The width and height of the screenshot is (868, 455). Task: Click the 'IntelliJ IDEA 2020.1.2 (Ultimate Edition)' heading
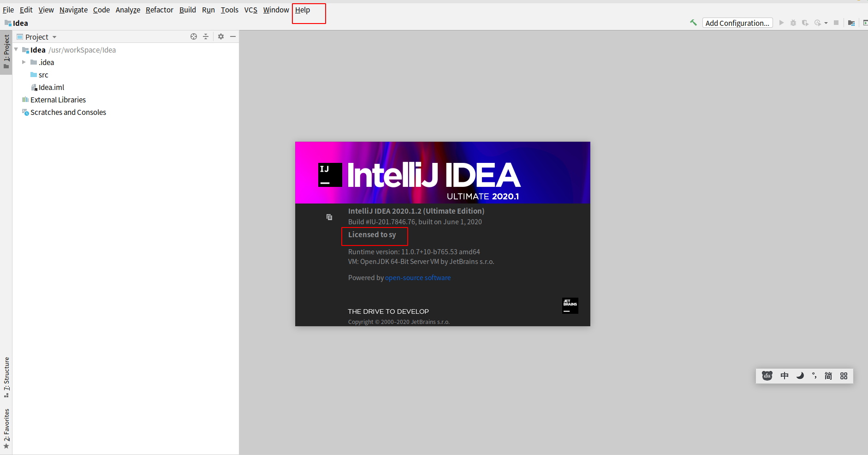416,211
